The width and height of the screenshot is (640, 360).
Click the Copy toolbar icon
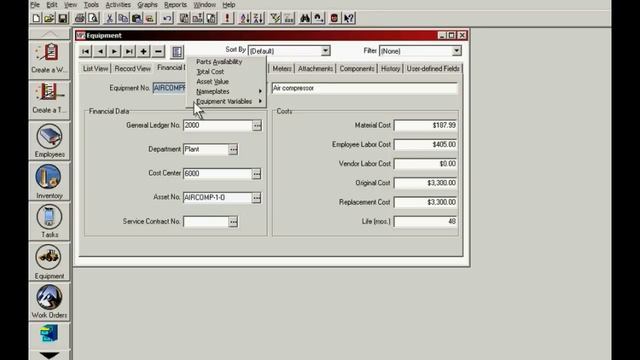pos(123,18)
